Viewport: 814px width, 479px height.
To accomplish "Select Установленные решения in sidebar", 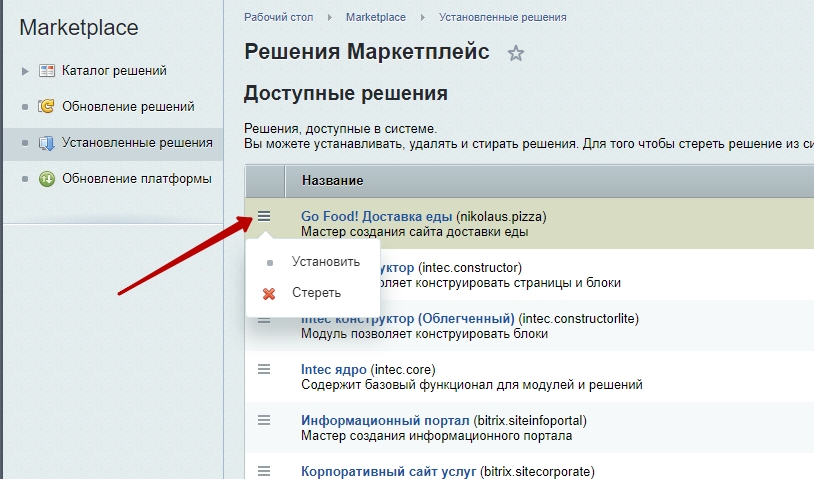I will [x=137, y=143].
